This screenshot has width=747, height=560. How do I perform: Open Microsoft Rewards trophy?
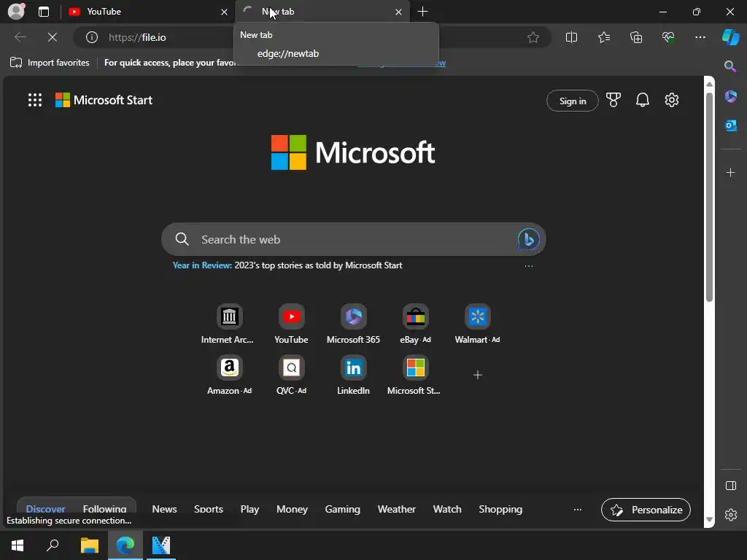point(613,100)
